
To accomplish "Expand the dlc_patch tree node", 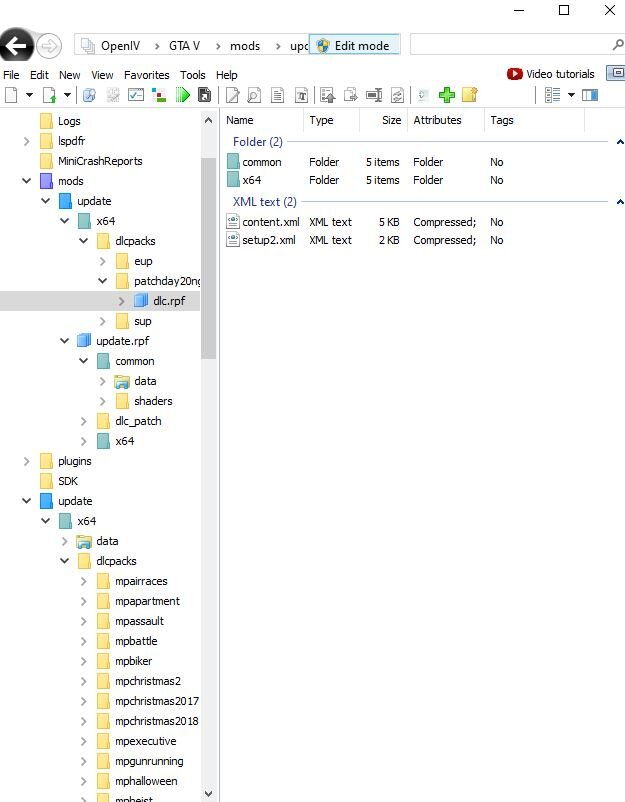I will pyautogui.click(x=84, y=421).
